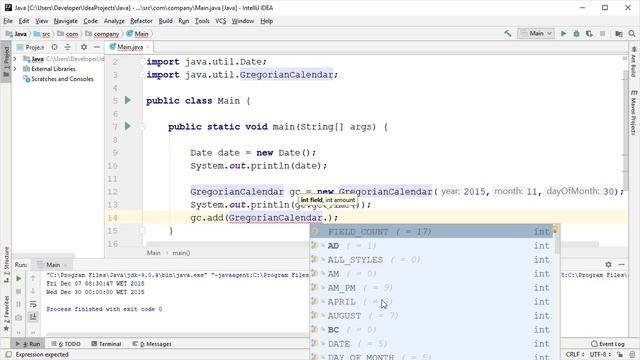This screenshot has height=360, width=640.
Task: Fold the import block at line 2
Action: point(142,62)
